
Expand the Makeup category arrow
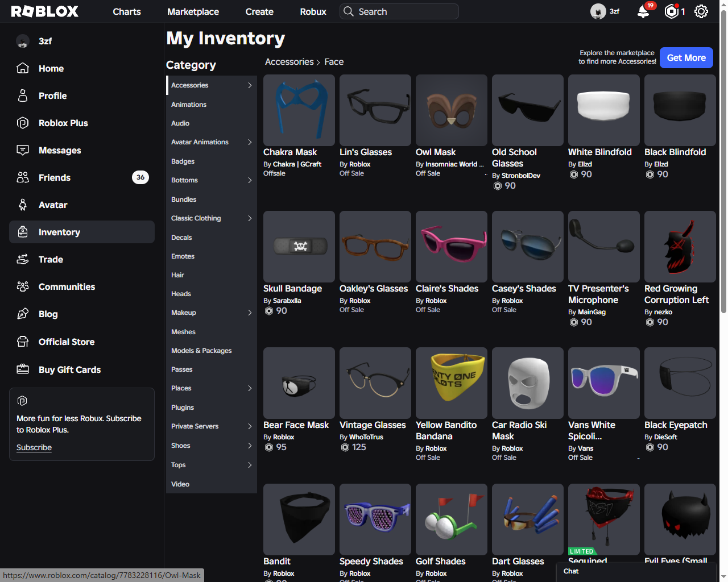[x=250, y=313]
